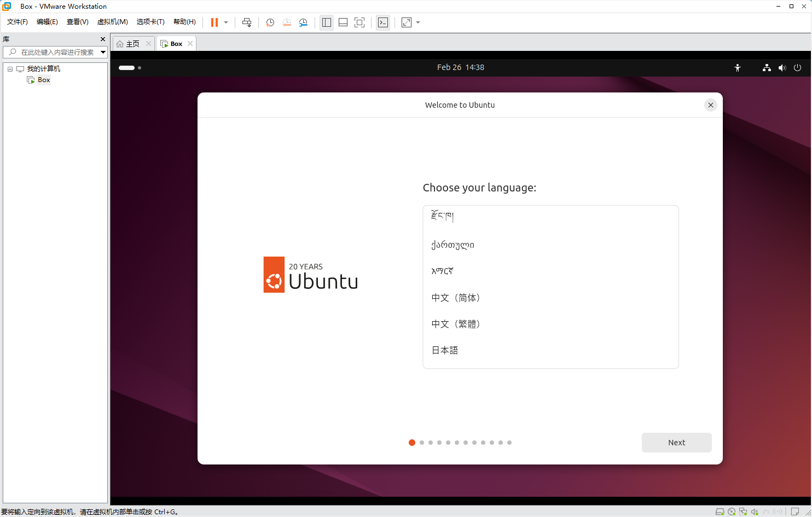Select the Georgian language ქართული
The width and height of the screenshot is (812, 517).
[x=550, y=245]
